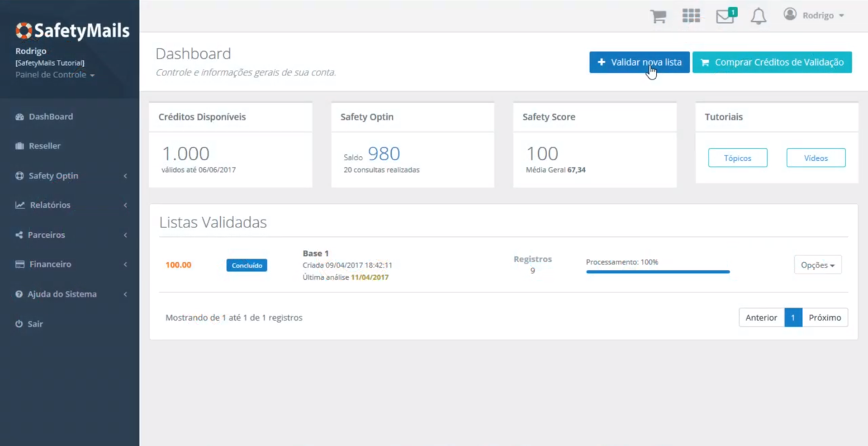This screenshot has height=446, width=868.
Task: Click the Safety Score value 100
Action: pos(542,154)
